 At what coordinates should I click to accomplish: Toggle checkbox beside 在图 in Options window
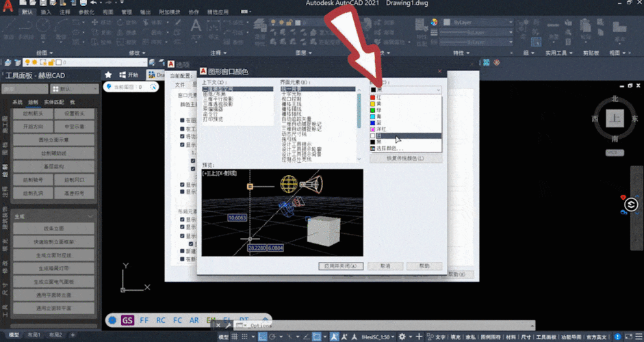point(182,120)
